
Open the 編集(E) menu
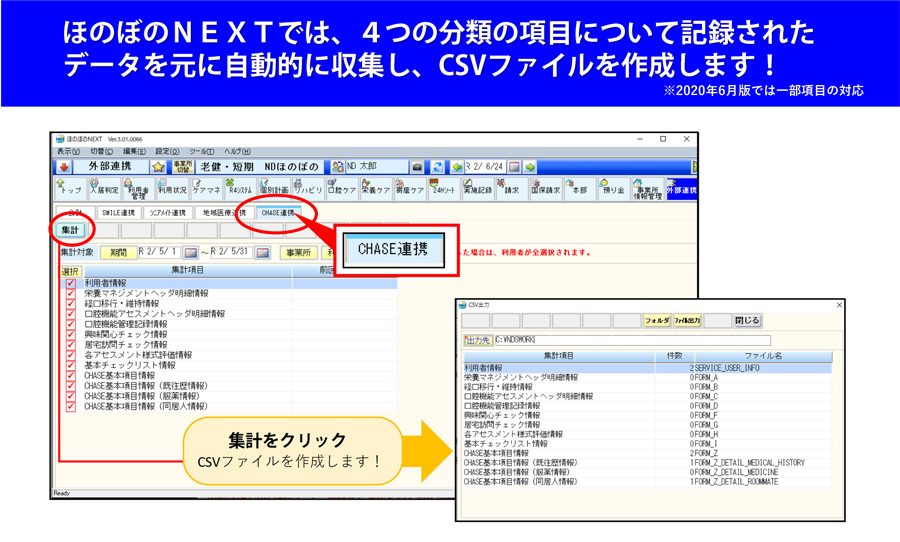[134, 152]
